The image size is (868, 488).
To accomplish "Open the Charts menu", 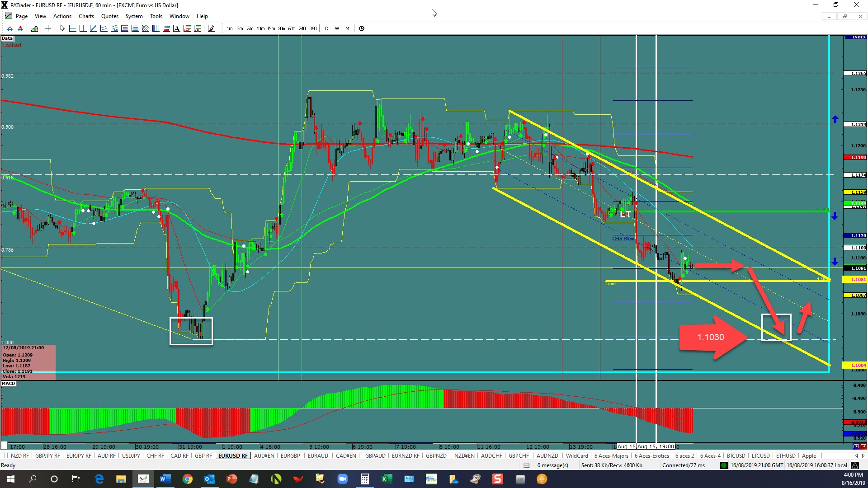I will [x=86, y=16].
